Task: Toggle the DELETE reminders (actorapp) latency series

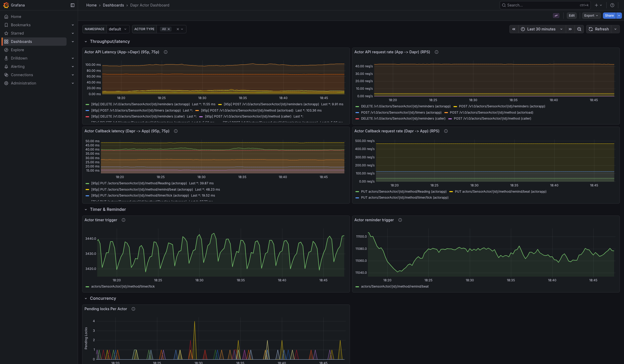Action: click(140, 104)
